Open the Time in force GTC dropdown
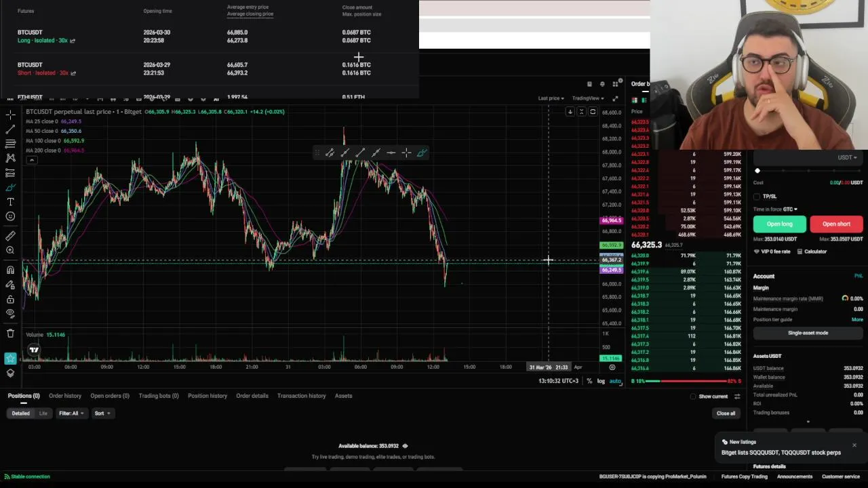 775,209
